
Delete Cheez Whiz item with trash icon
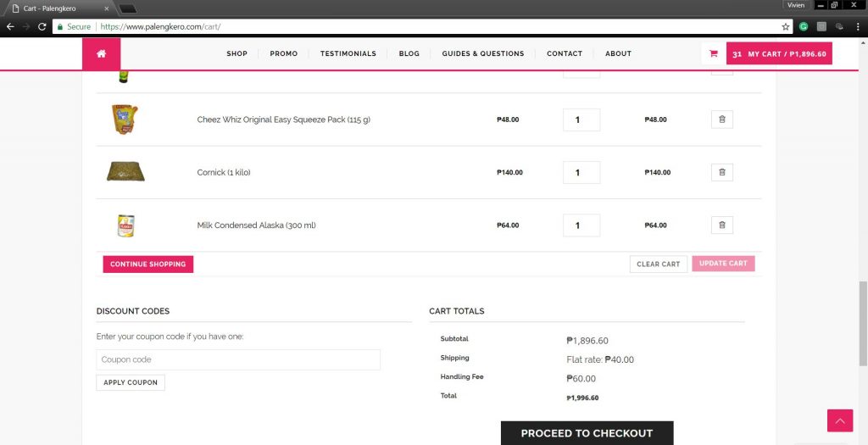[721, 120]
